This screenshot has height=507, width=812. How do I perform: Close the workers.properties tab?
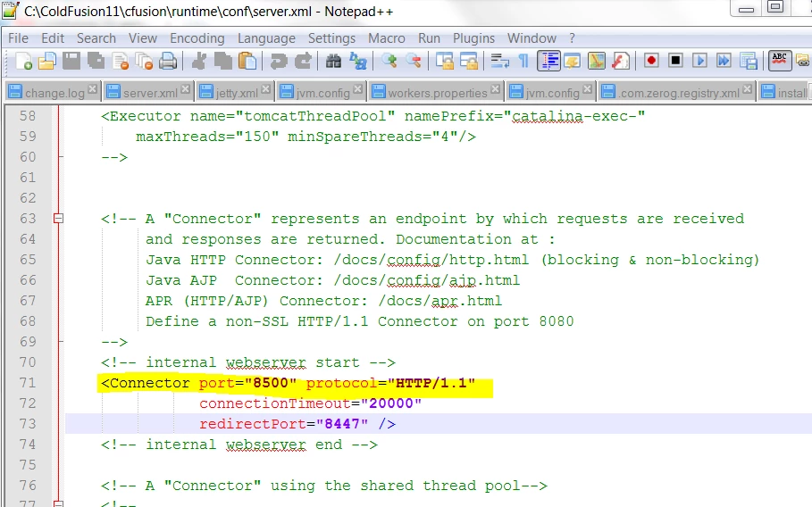[x=495, y=89]
